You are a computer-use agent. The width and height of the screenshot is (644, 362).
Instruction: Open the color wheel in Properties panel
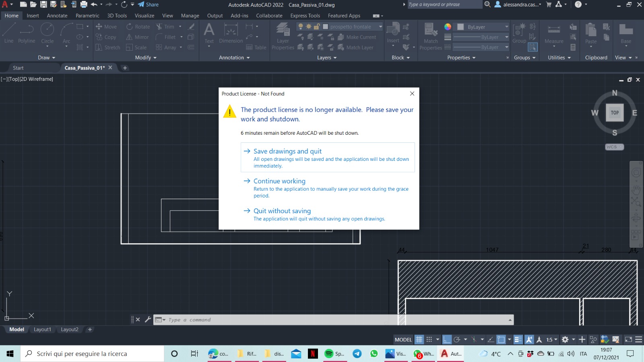click(448, 27)
